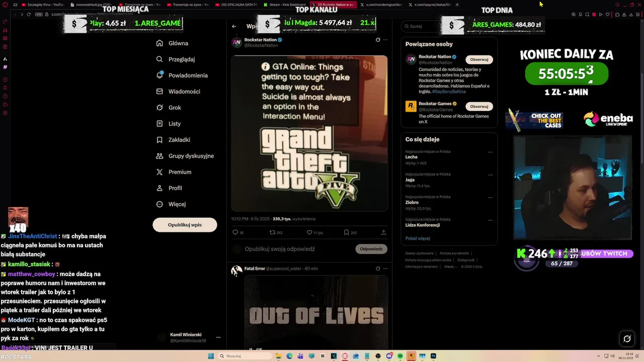644x362 pixels.
Task: Open options menu for Ziobro trend
Action: tap(490, 197)
